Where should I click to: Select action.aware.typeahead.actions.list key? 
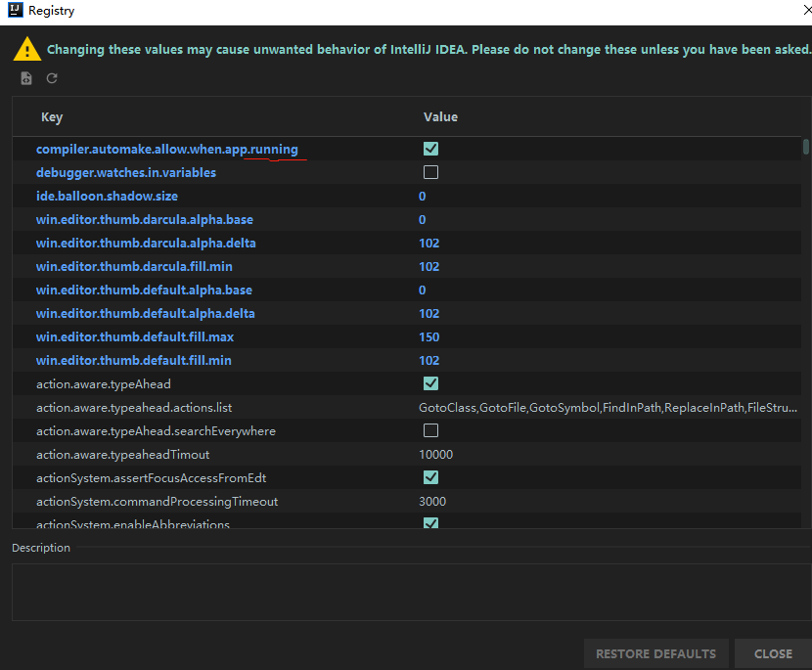(x=134, y=408)
